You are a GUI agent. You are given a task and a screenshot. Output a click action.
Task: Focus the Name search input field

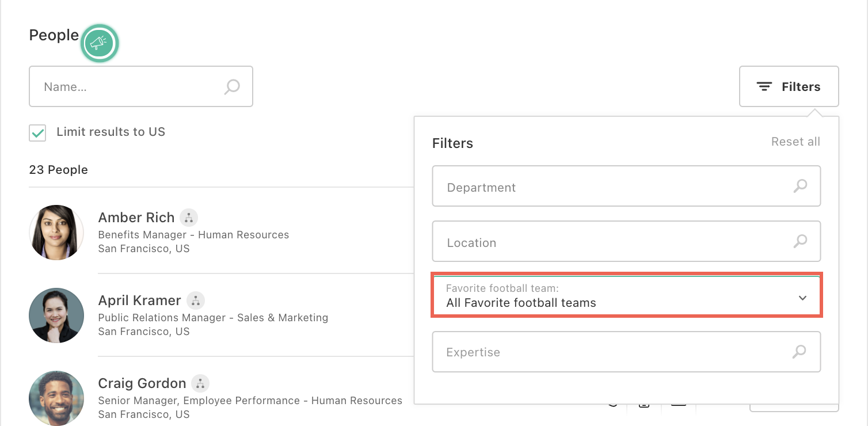tap(141, 86)
